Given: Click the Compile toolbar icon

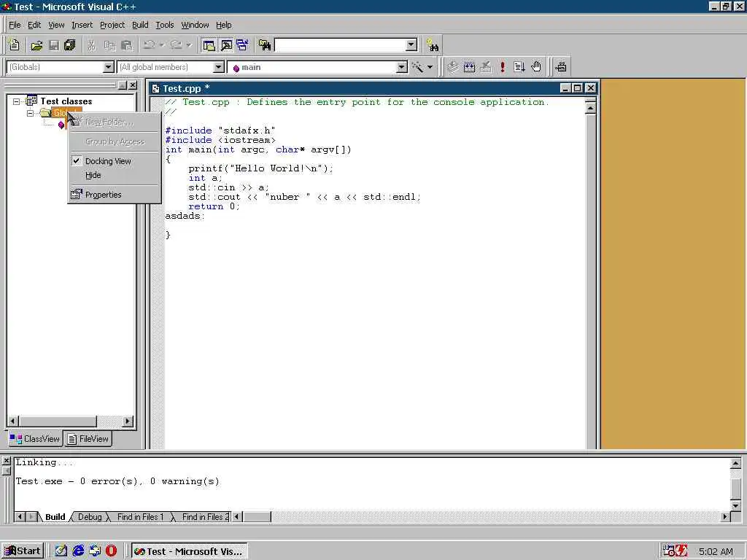Looking at the screenshot, I should (x=452, y=67).
